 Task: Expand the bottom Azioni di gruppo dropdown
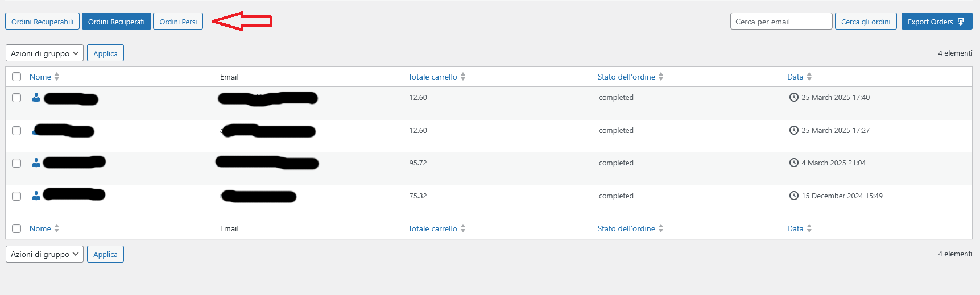[44, 254]
